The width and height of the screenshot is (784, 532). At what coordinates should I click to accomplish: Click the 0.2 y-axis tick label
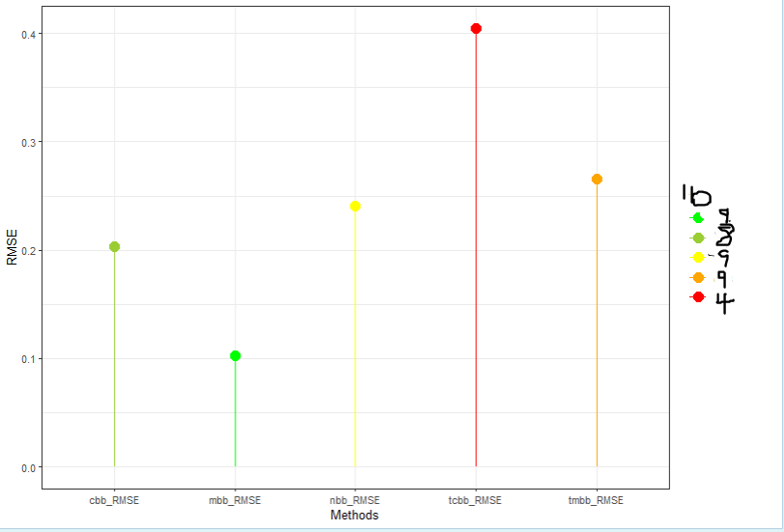click(28, 251)
